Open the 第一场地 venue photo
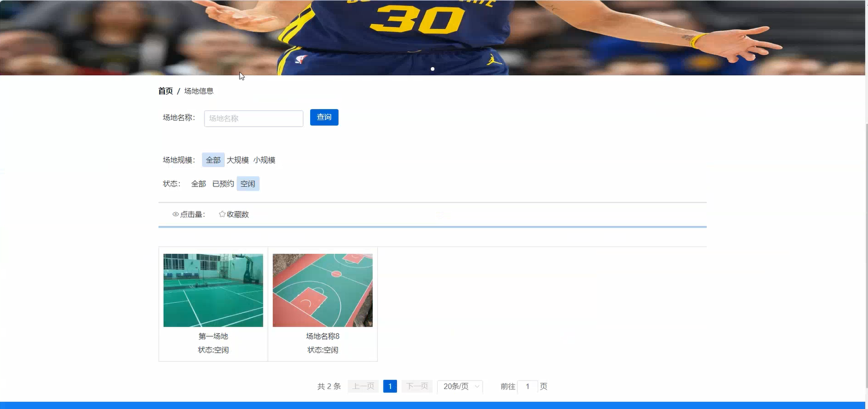868x409 pixels. click(x=213, y=290)
